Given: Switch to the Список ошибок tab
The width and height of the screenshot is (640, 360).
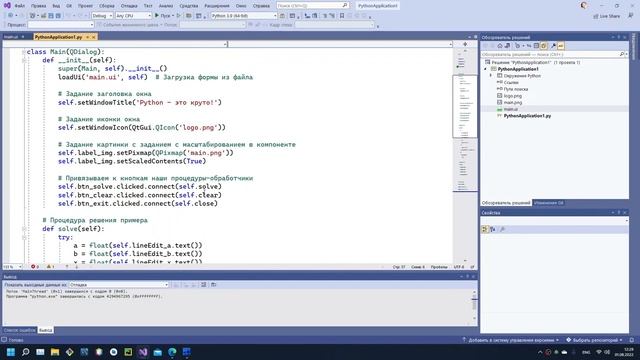Looking at the screenshot, I should (20, 330).
